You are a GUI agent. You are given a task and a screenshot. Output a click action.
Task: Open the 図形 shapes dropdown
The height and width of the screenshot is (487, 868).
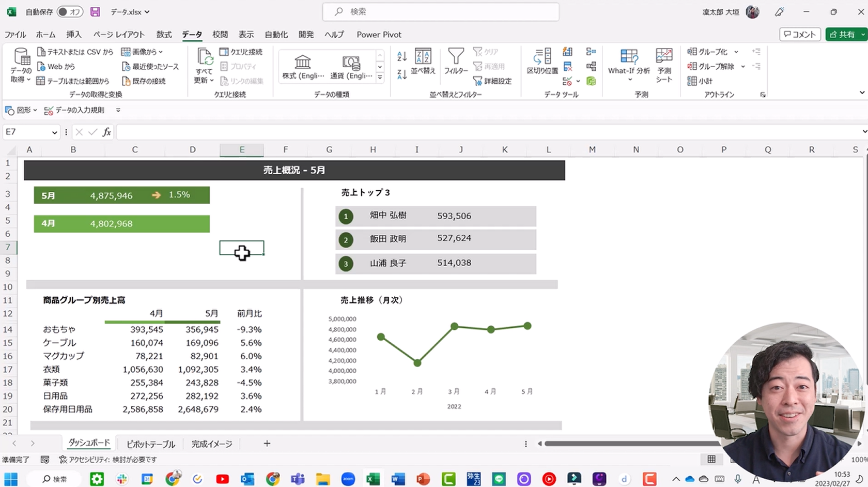click(35, 110)
